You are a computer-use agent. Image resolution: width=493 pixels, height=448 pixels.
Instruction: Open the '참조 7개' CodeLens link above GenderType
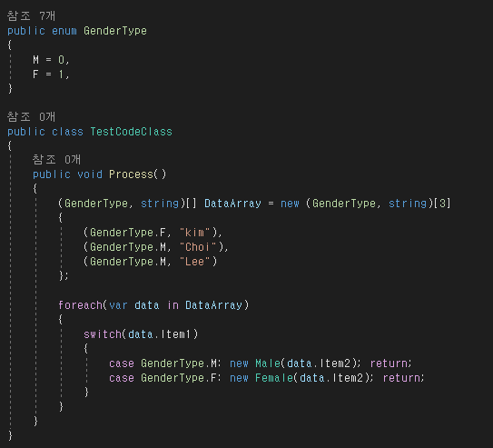tap(31, 15)
